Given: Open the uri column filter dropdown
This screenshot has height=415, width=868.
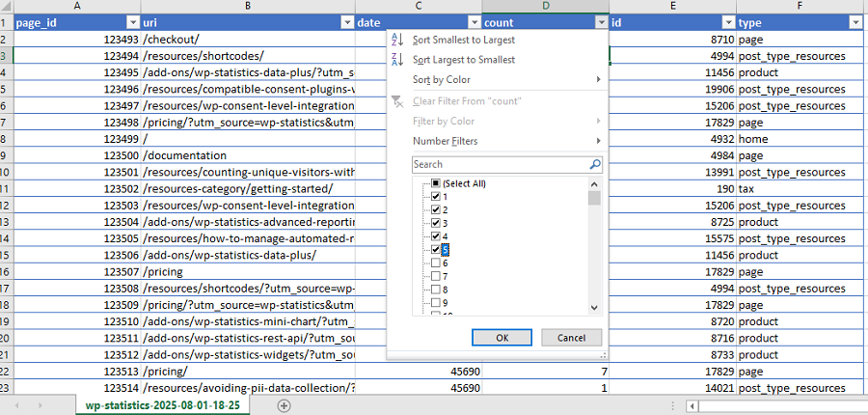Looking at the screenshot, I should pos(345,22).
